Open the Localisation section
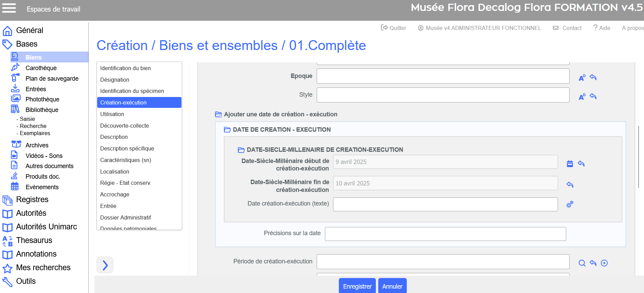Image resolution: width=644 pixels, height=293 pixels. (115, 172)
